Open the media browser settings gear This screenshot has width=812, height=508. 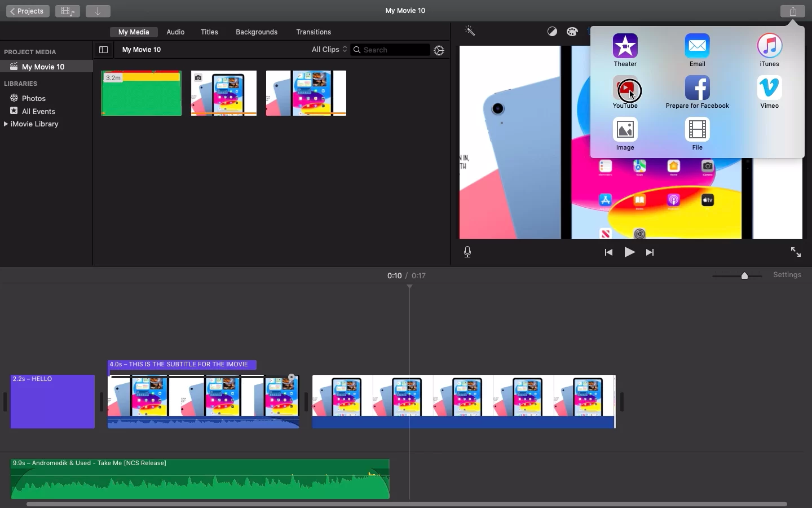pos(440,51)
